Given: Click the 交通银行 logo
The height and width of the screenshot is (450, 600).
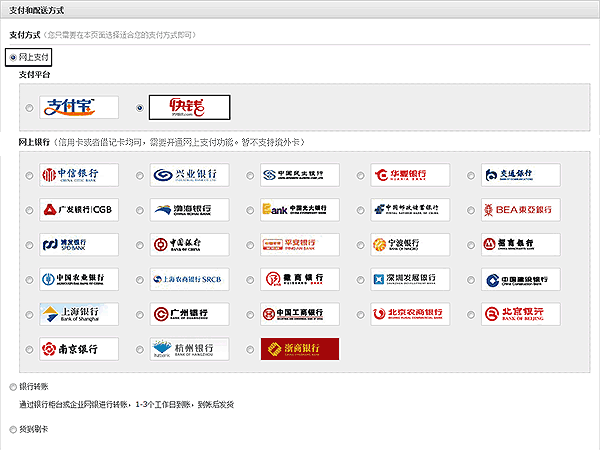Looking at the screenshot, I should click(521, 175).
